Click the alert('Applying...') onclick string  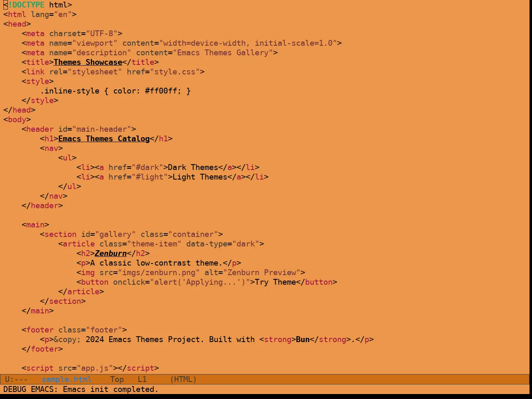[200, 282]
